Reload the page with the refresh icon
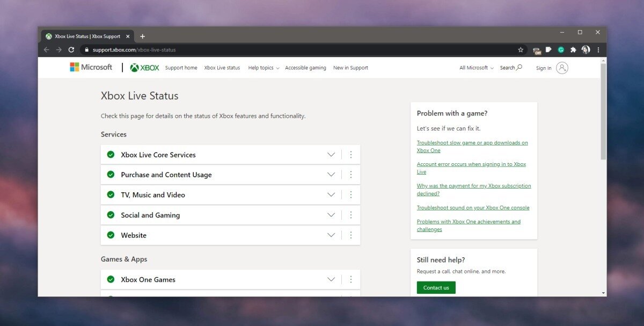The height and width of the screenshot is (326, 644). [71, 49]
